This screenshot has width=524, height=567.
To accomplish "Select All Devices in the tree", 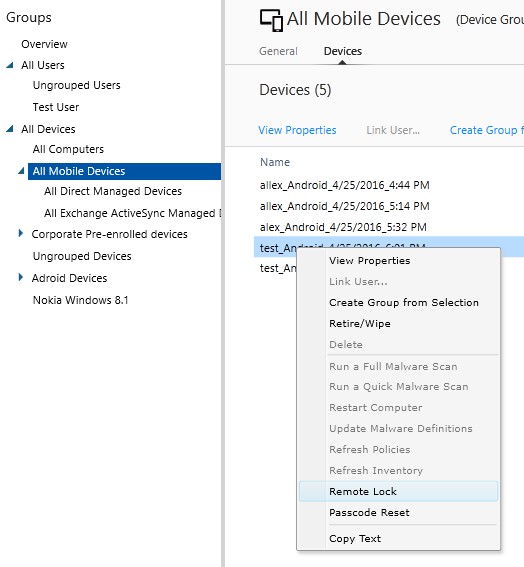I will click(48, 129).
